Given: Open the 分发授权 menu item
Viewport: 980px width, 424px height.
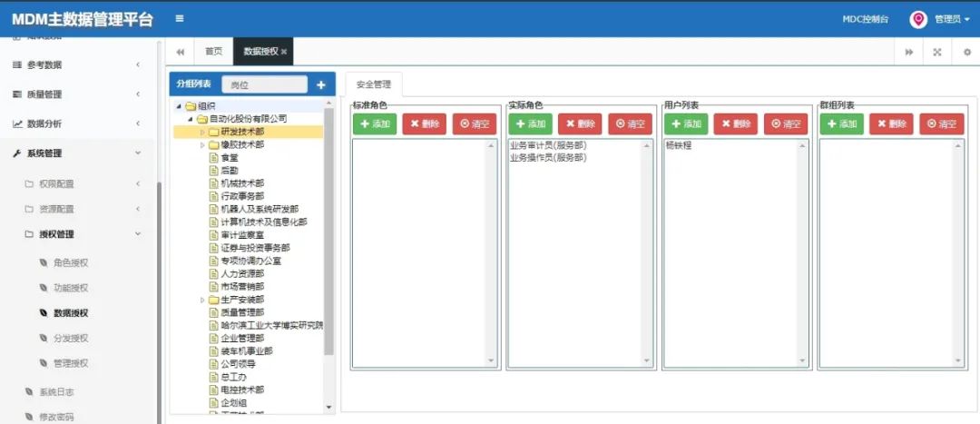Looking at the screenshot, I should (71, 339).
